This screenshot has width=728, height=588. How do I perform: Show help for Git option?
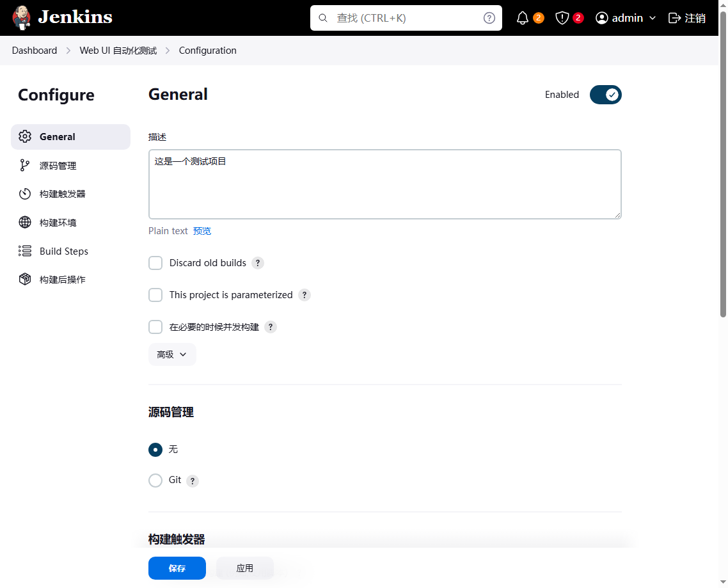tap(192, 481)
